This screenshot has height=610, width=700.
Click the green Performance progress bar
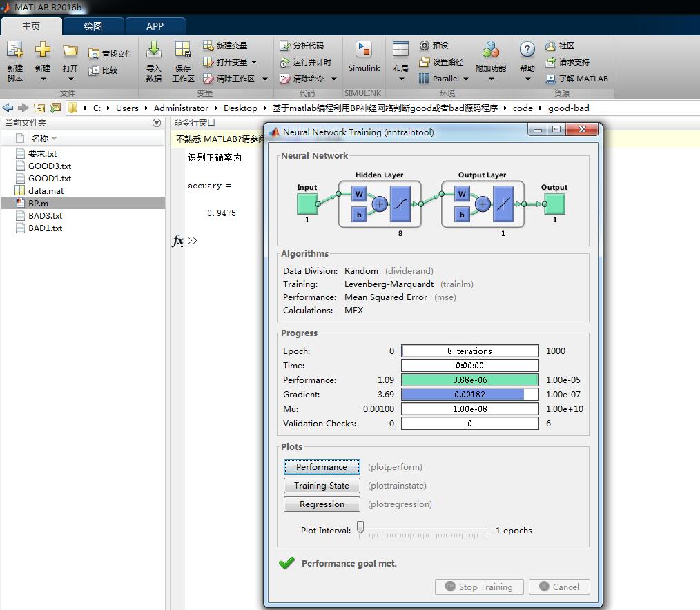click(469, 380)
